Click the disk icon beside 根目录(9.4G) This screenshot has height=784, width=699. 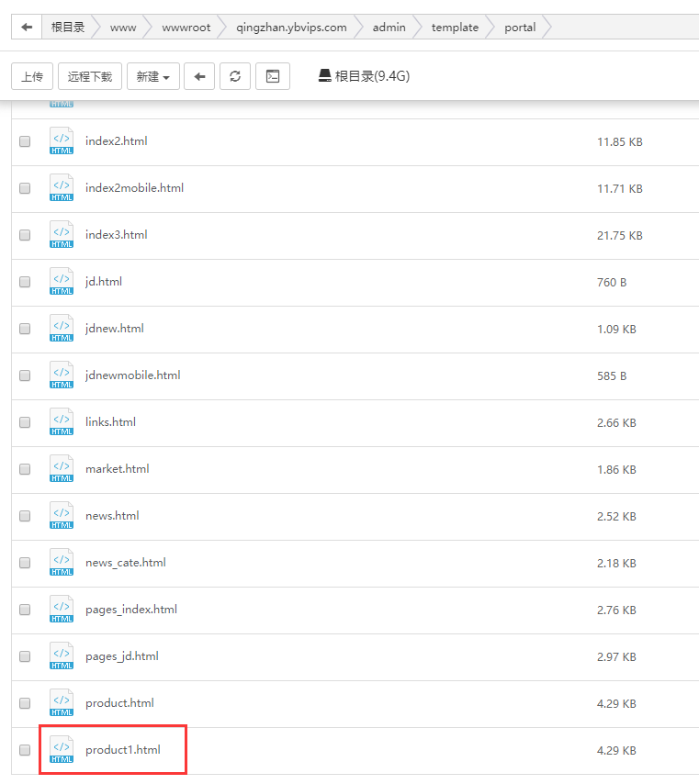click(x=324, y=76)
